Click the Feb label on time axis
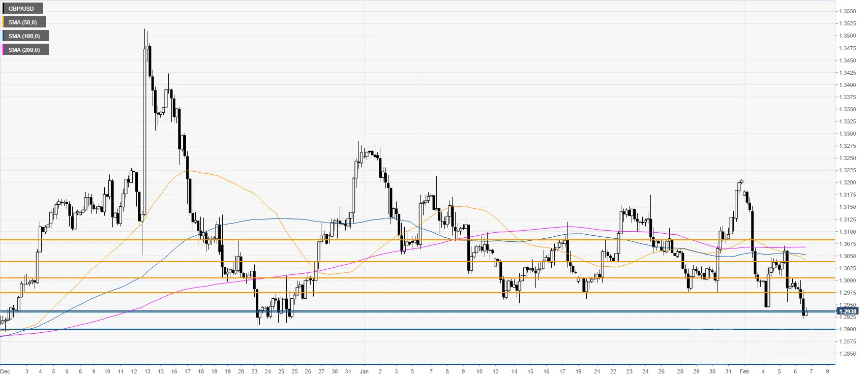Screen dimensions: 868x378 point(744,371)
